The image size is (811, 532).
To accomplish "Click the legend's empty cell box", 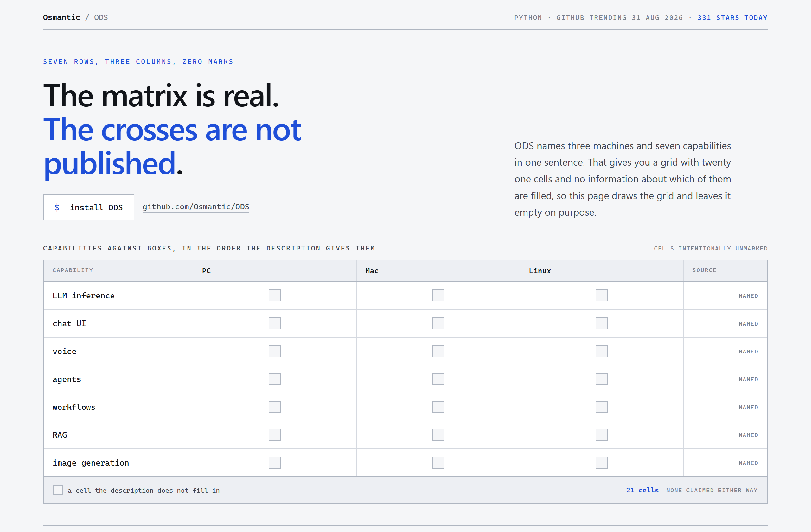I will 58,490.
